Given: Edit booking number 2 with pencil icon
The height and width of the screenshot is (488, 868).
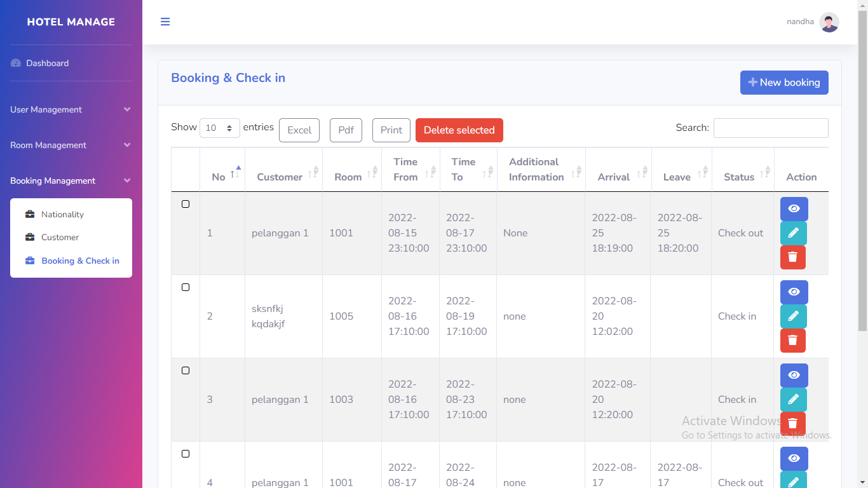Looking at the screenshot, I should coord(793,316).
